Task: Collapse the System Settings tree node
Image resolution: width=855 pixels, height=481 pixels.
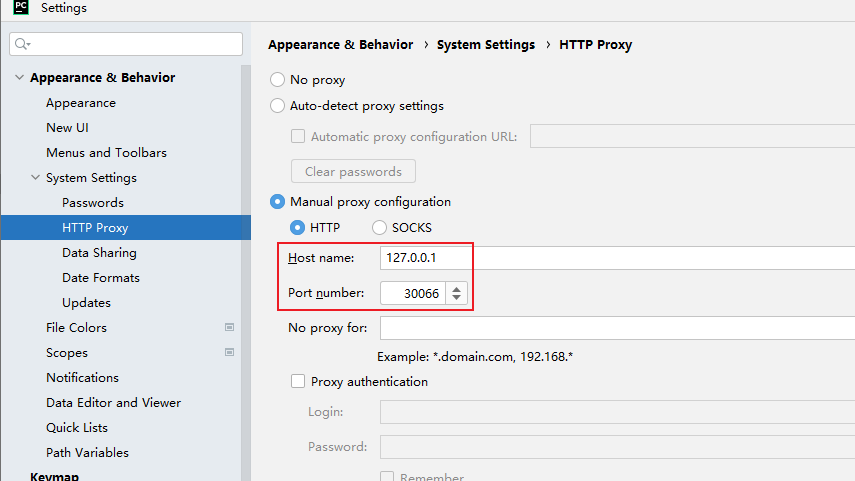Action: point(35,178)
